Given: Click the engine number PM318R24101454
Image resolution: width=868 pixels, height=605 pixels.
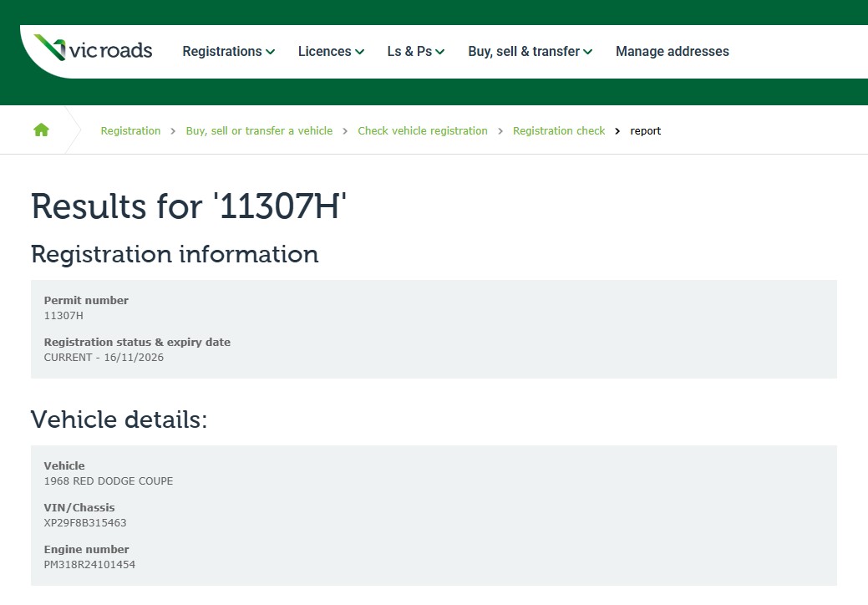Looking at the screenshot, I should pos(89,565).
